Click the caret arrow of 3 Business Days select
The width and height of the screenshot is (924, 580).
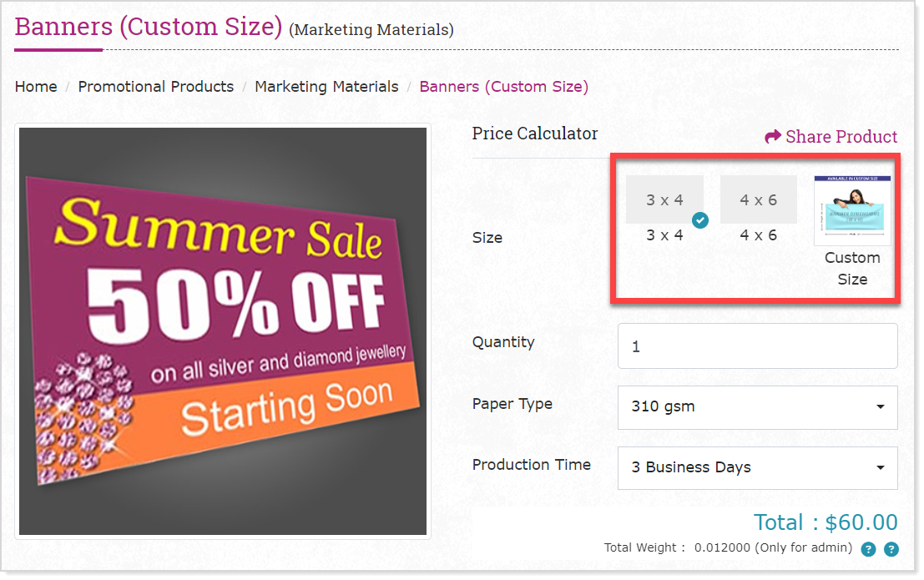pos(880,468)
